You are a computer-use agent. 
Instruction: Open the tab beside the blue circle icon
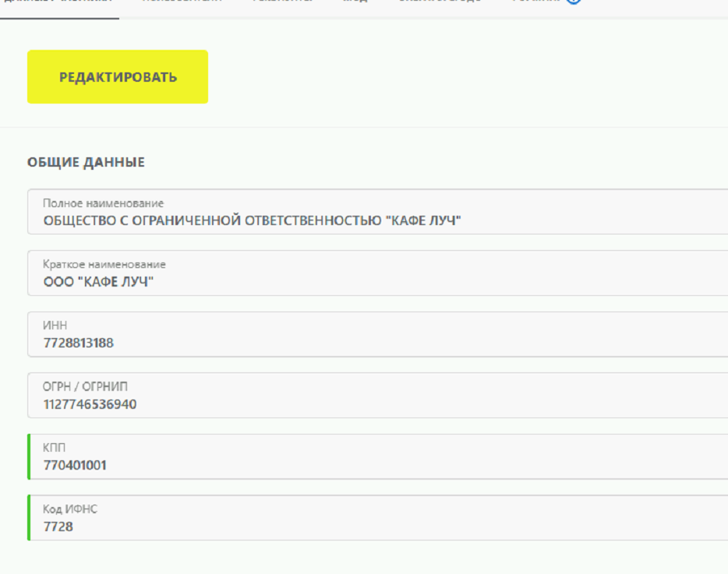point(535,2)
